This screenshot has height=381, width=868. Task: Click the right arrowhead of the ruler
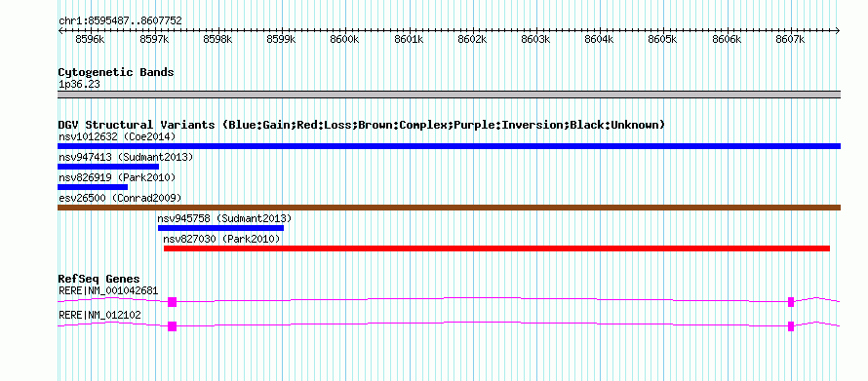click(838, 30)
